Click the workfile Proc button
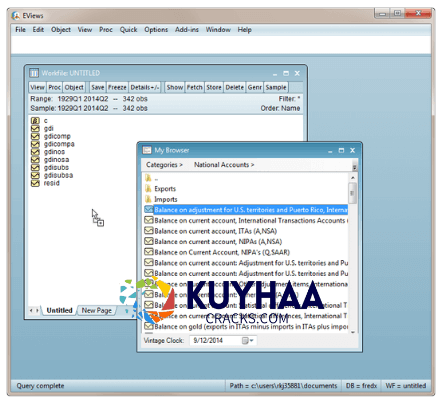 54,87
